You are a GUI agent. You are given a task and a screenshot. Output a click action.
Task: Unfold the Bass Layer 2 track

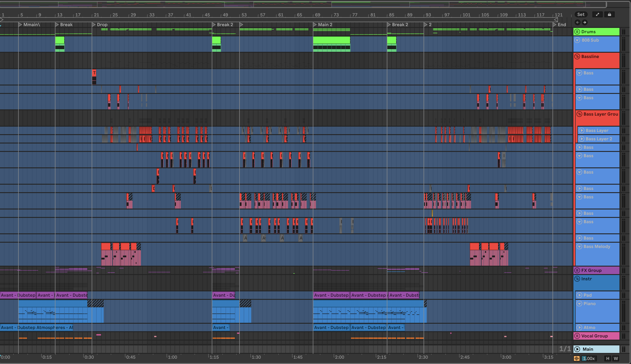click(581, 139)
